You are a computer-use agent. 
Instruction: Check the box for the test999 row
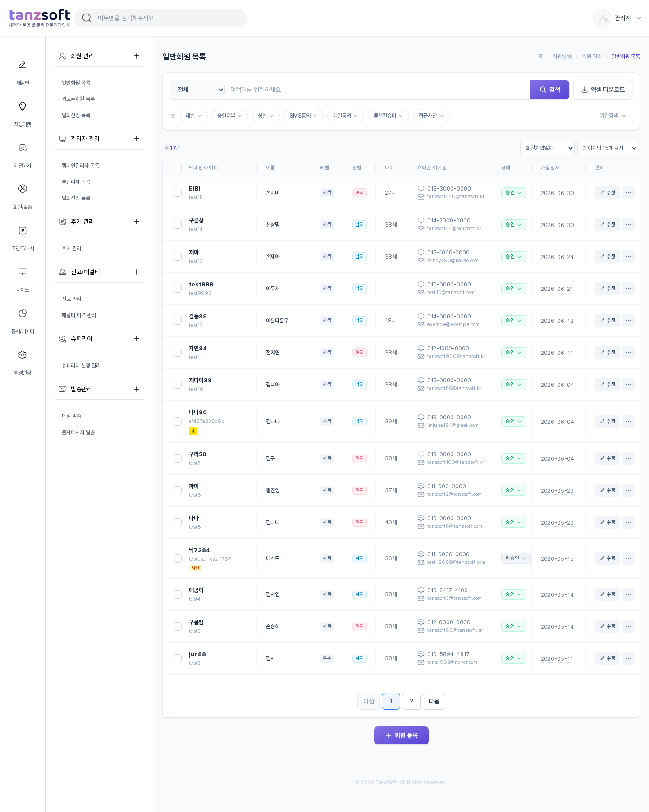click(x=178, y=289)
